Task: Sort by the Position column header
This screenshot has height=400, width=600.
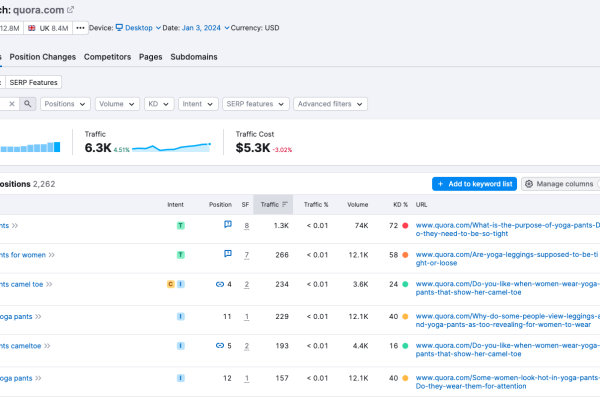Action: click(220, 205)
